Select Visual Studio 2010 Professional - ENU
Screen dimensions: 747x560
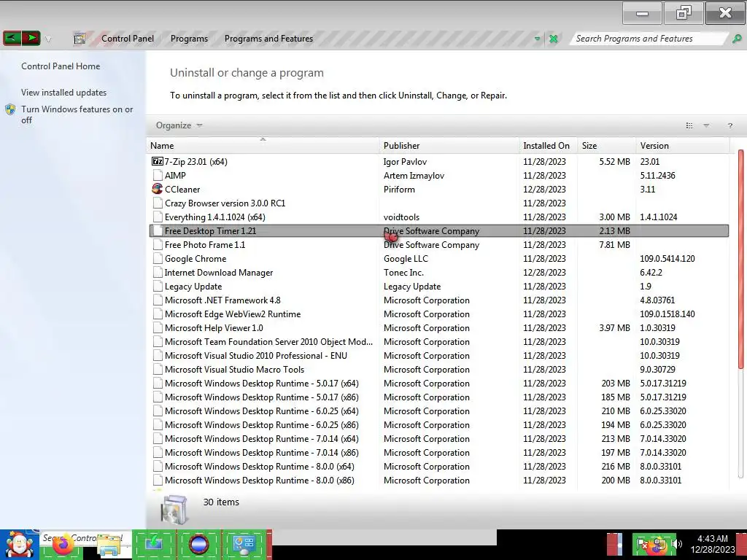pyautogui.click(x=256, y=356)
